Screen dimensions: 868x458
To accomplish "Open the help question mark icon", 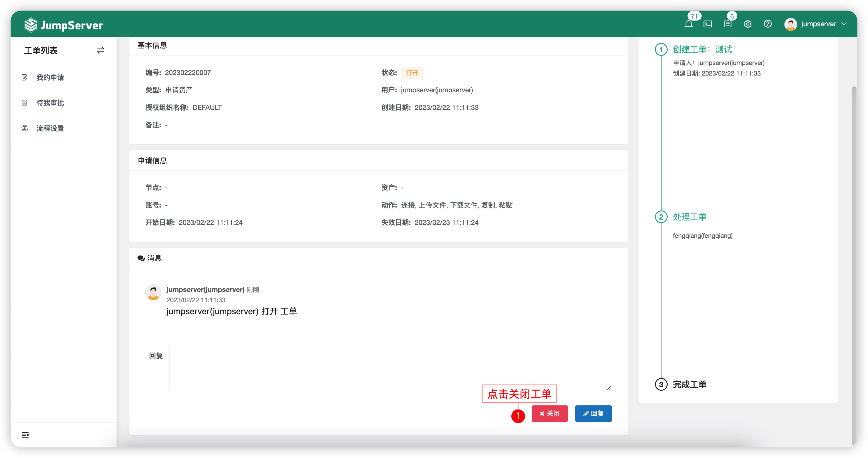I will pyautogui.click(x=768, y=24).
